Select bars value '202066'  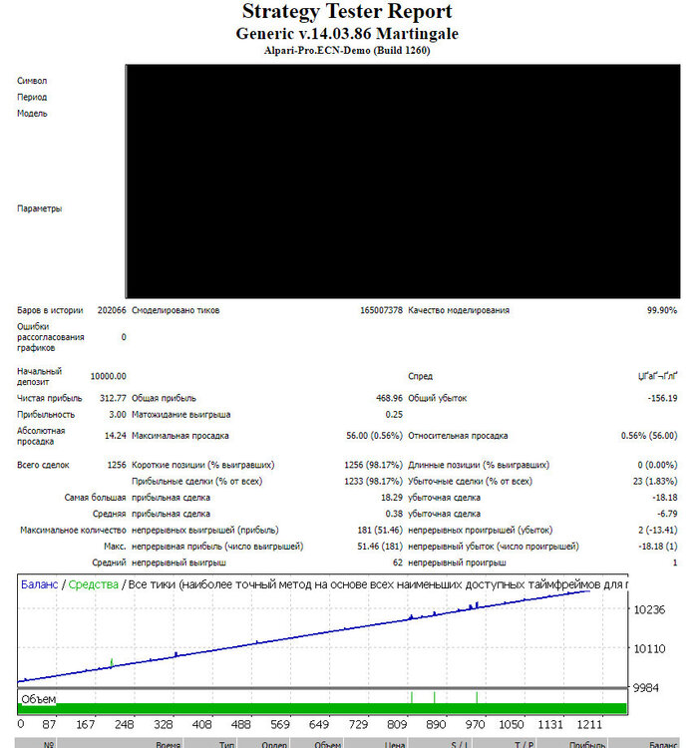(112, 310)
